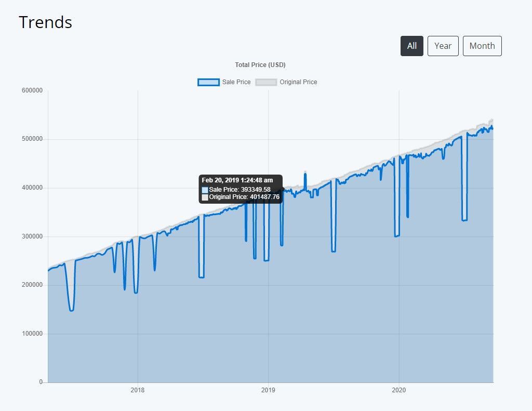
Task: Click the 300000 y-axis label
Action: click(x=32, y=236)
